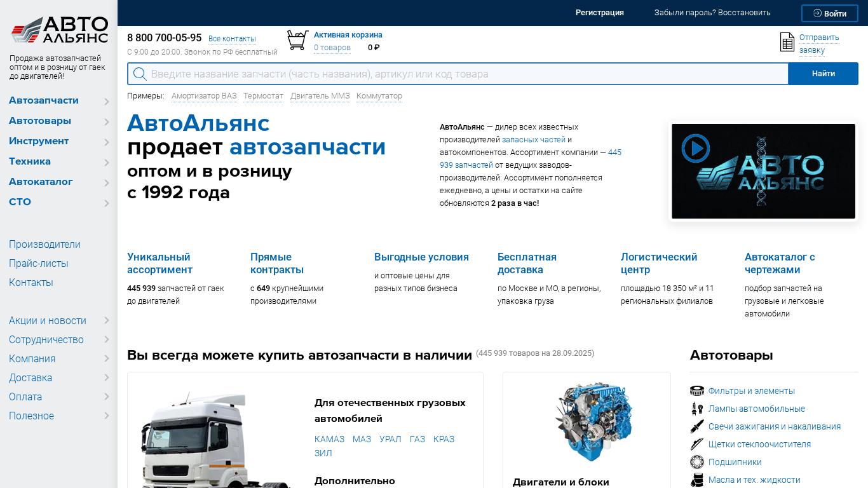868x488 pixels.
Task: Choose the ЗИЛ truck brand link
Action: (323, 453)
